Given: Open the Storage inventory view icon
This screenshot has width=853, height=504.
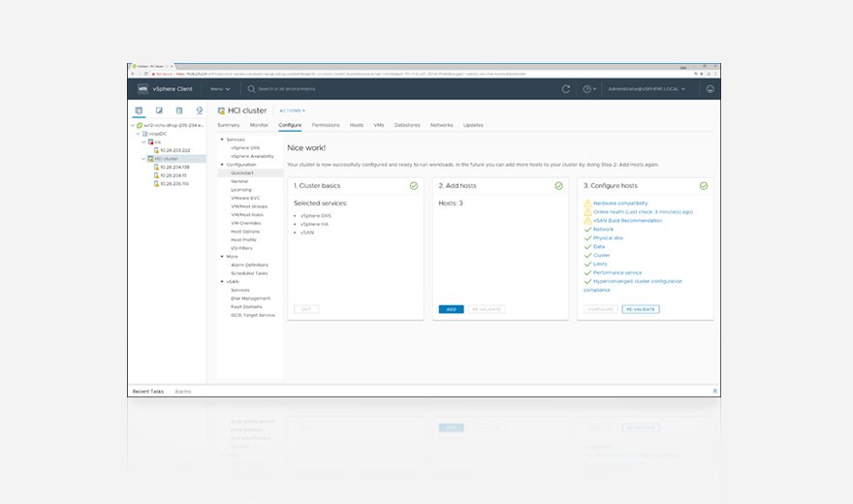Looking at the screenshot, I should point(179,110).
